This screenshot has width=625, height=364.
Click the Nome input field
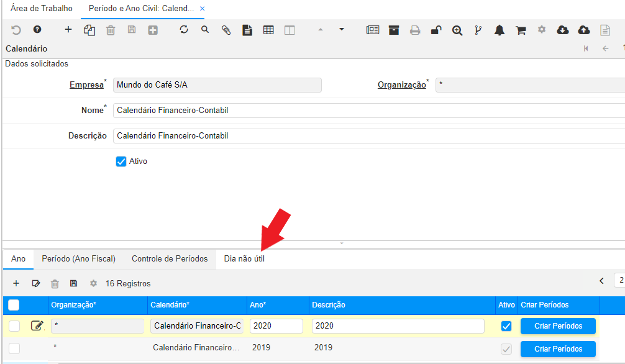(368, 111)
